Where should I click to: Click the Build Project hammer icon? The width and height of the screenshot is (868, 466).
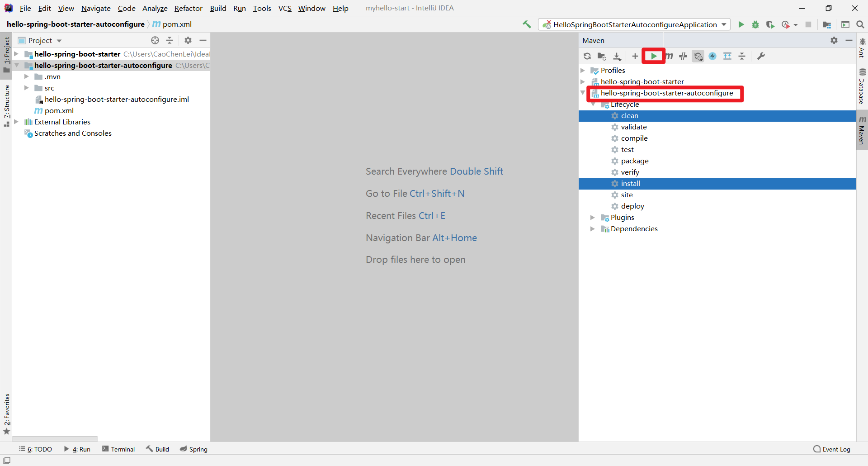coord(527,24)
